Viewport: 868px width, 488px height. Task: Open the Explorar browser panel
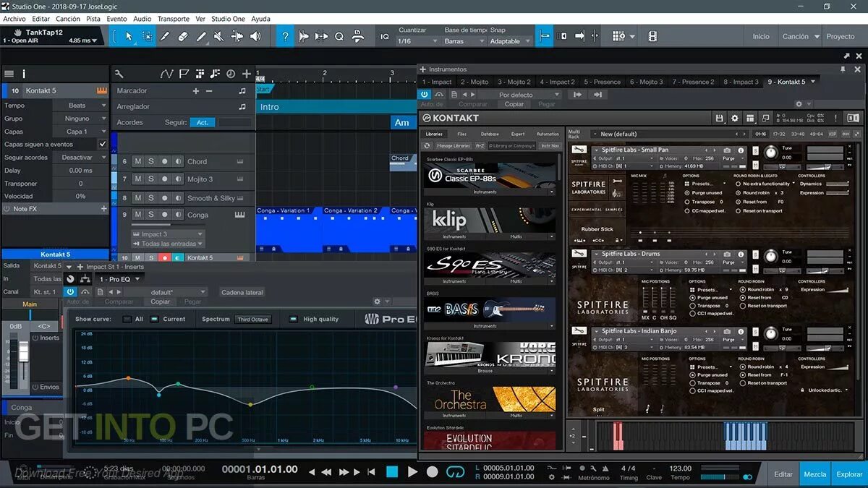[x=849, y=474]
